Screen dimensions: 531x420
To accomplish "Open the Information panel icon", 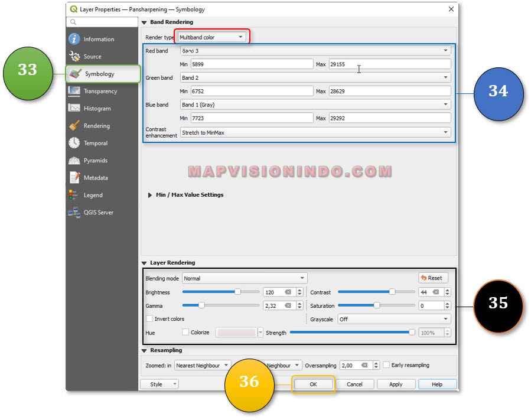I will pyautogui.click(x=74, y=40).
